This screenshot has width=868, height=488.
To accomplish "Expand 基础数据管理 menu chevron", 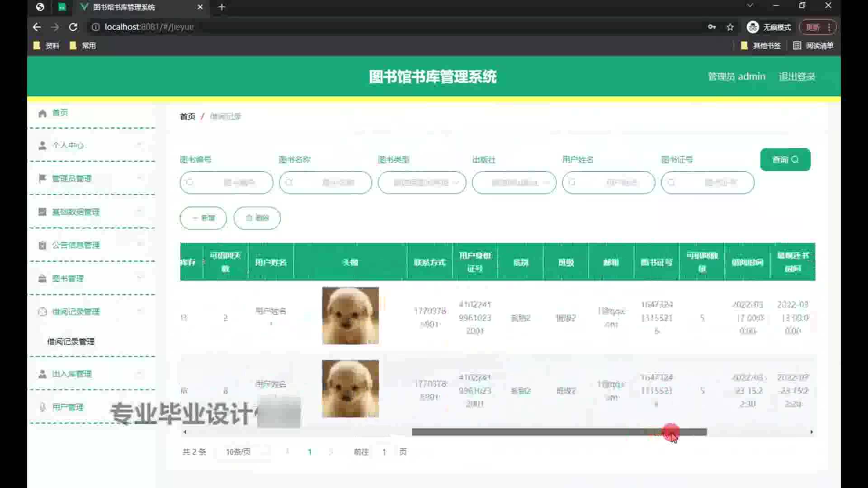I will (140, 211).
